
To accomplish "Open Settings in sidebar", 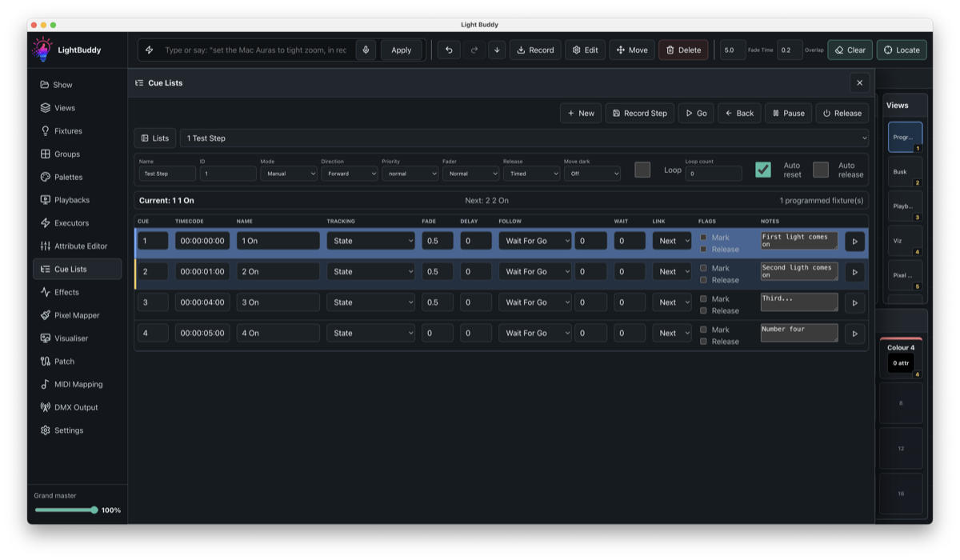I will (x=77, y=430).
